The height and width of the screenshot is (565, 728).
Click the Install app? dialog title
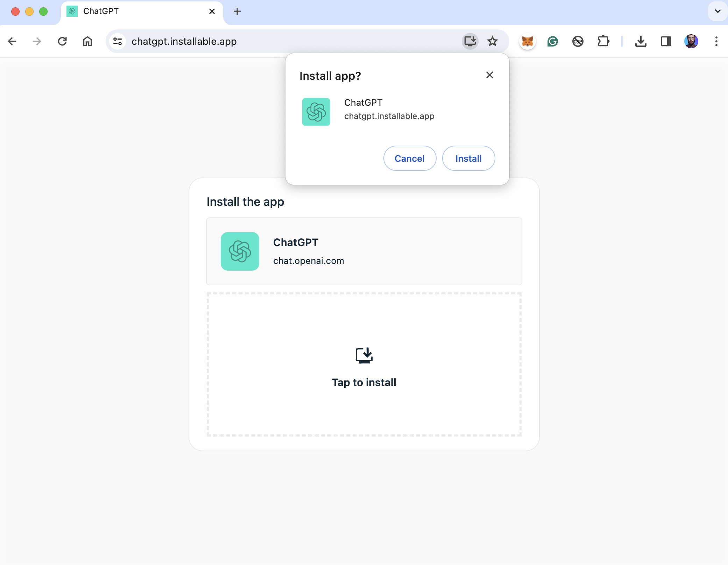pos(330,76)
